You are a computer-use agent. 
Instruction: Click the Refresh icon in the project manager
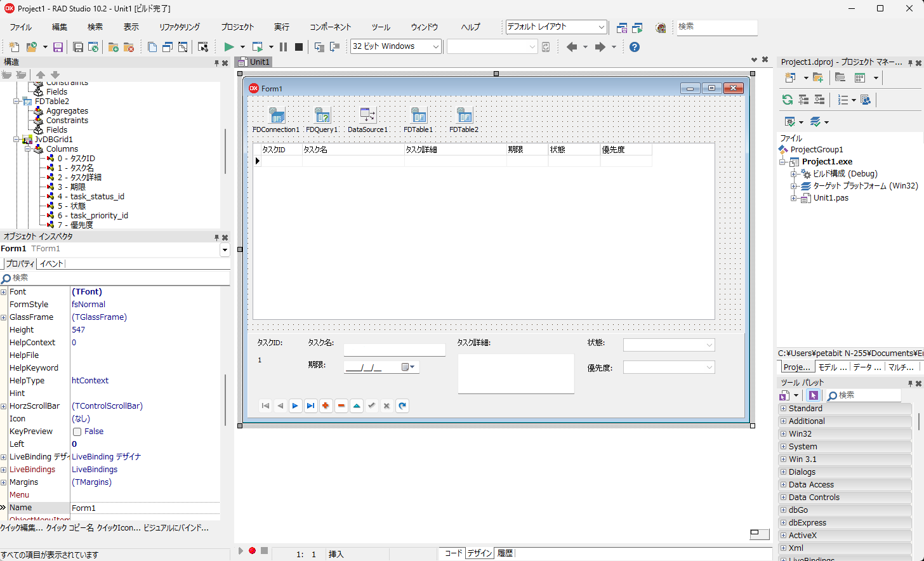click(x=787, y=100)
